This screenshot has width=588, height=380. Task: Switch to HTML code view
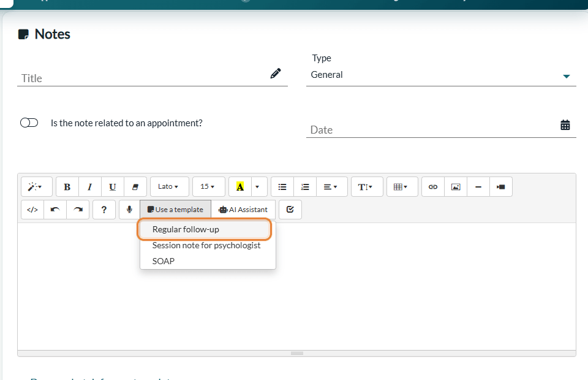tap(32, 210)
